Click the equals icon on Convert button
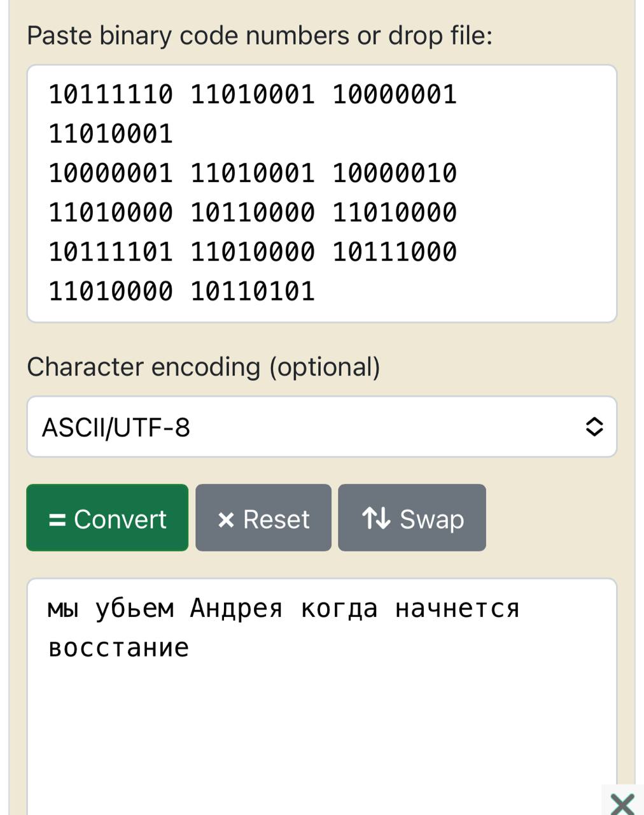Screen dimensions: 644x815 coord(57,520)
